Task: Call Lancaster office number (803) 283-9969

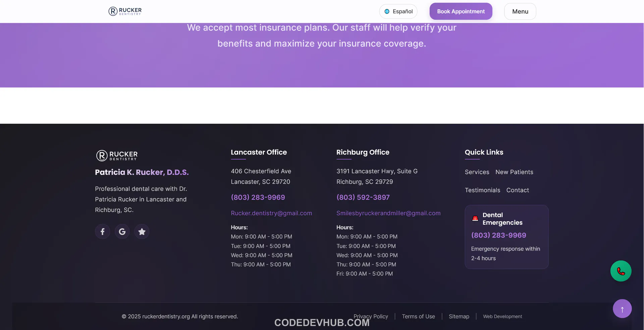Action: pos(258,197)
